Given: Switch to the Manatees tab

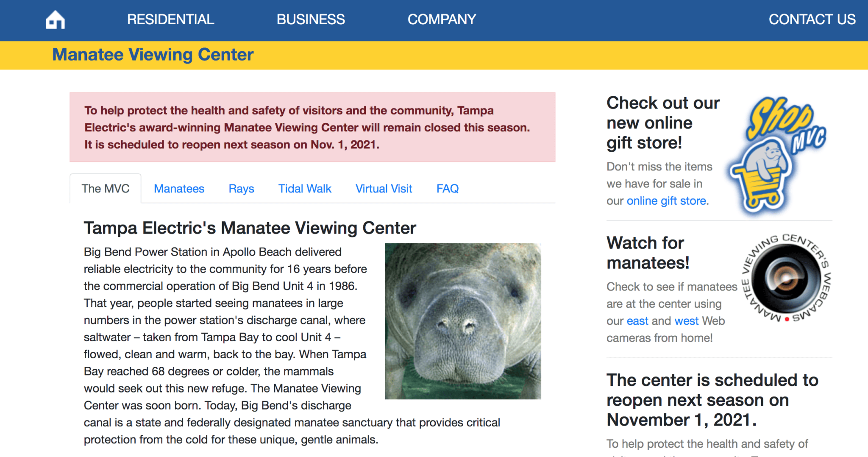Looking at the screenshot, I should pos(179,189).
